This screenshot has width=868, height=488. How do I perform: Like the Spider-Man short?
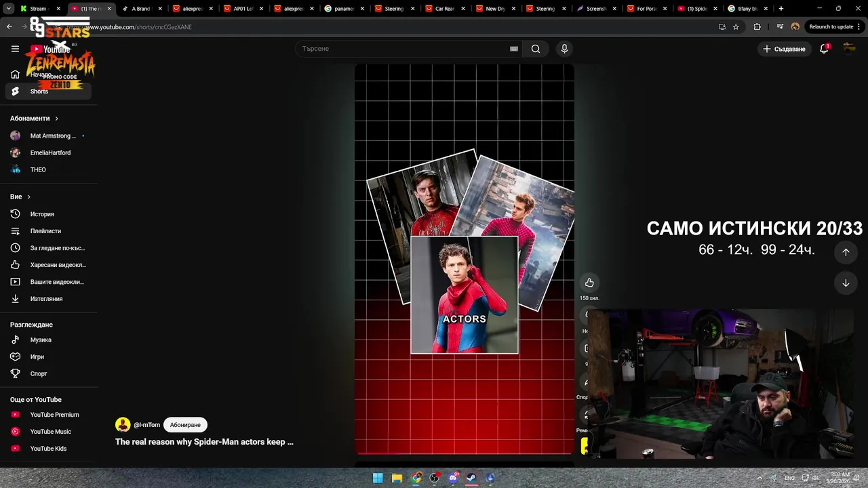coord(589,283)
